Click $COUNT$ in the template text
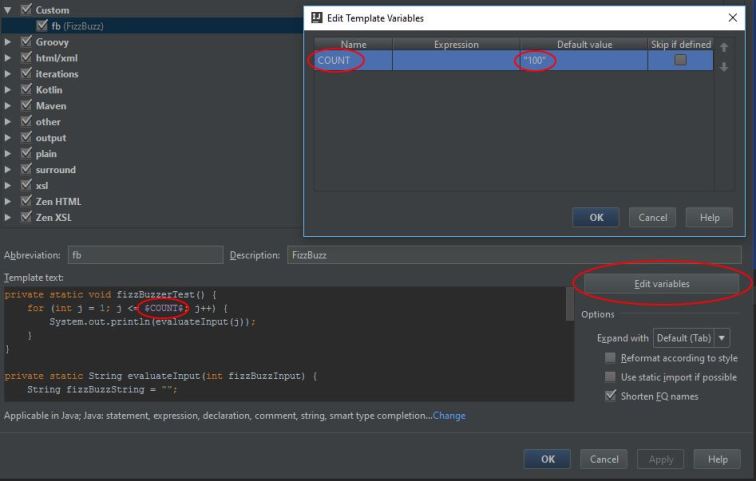 tap(163, 307)
